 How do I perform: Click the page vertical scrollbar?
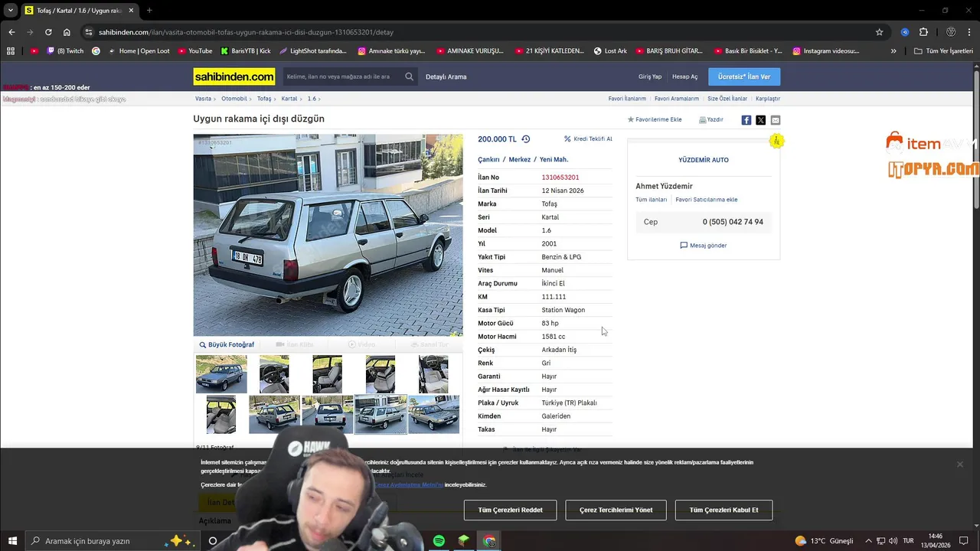976,138
